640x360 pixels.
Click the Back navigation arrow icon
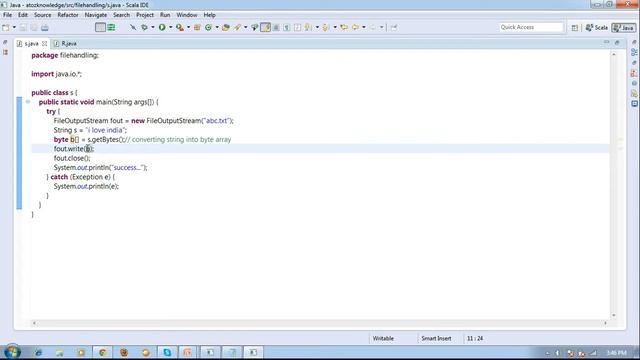(355, 27)
